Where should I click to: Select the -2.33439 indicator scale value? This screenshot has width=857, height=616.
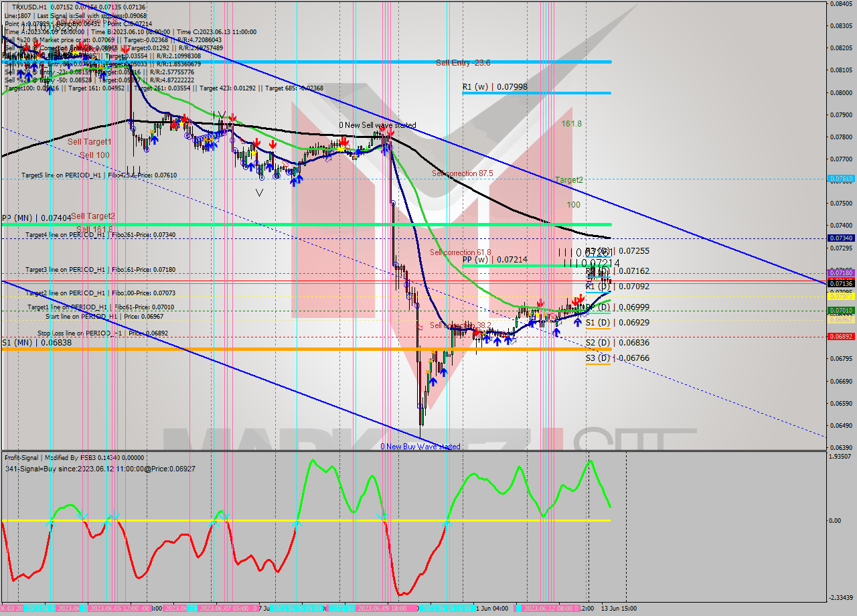(x=840, y=598)
